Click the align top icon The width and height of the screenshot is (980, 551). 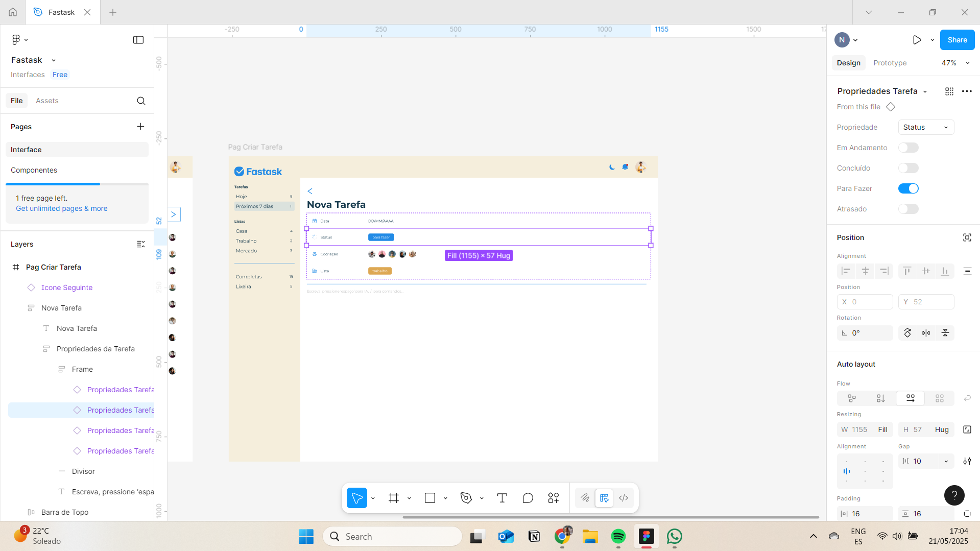(907, 271)
